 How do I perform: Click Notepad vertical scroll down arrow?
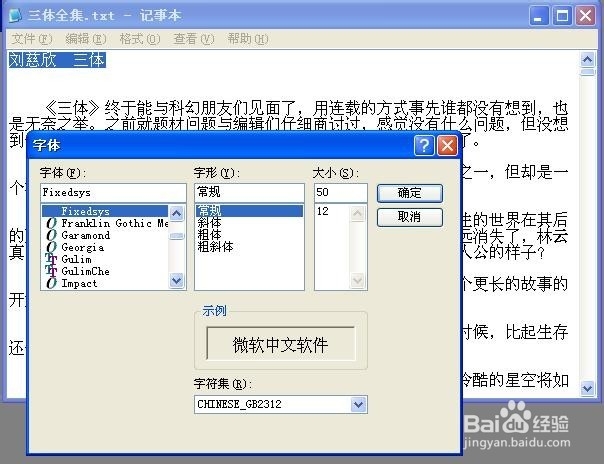(x=587, y=388)
